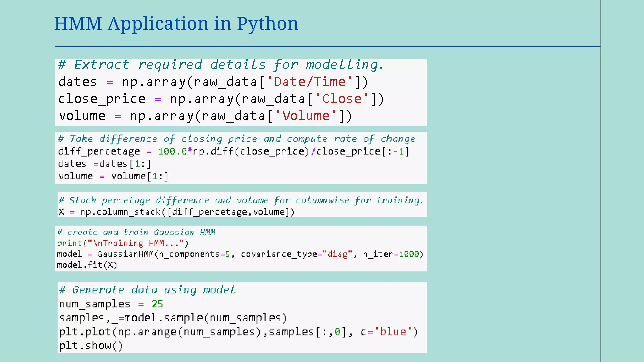
Task: Click the '# Take difference of closing price' comment
Action: [x=237, y=139]
